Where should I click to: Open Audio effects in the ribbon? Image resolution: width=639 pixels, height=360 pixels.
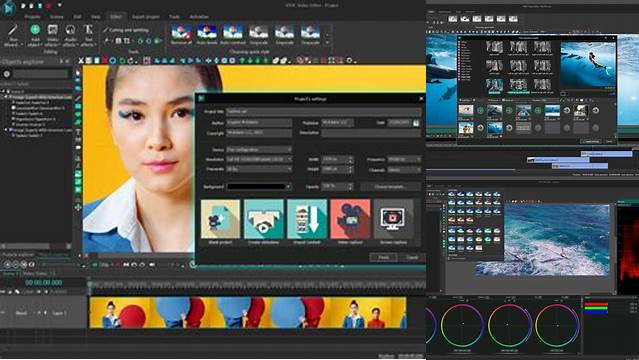coord(70,35)
